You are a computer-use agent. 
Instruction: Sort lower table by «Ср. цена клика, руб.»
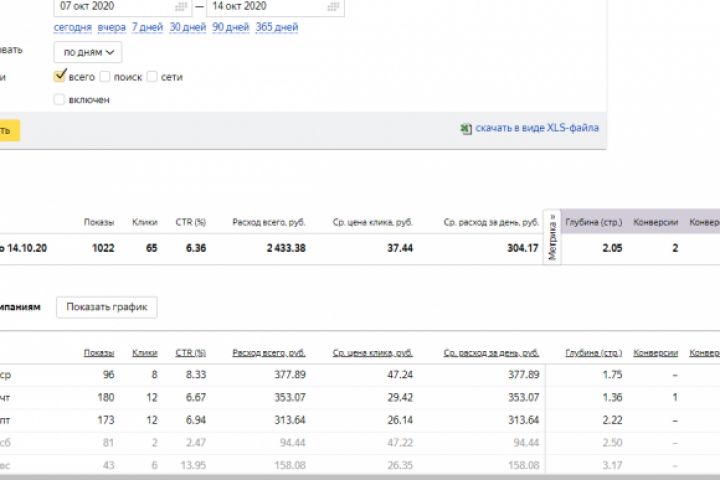click(372, 353)
